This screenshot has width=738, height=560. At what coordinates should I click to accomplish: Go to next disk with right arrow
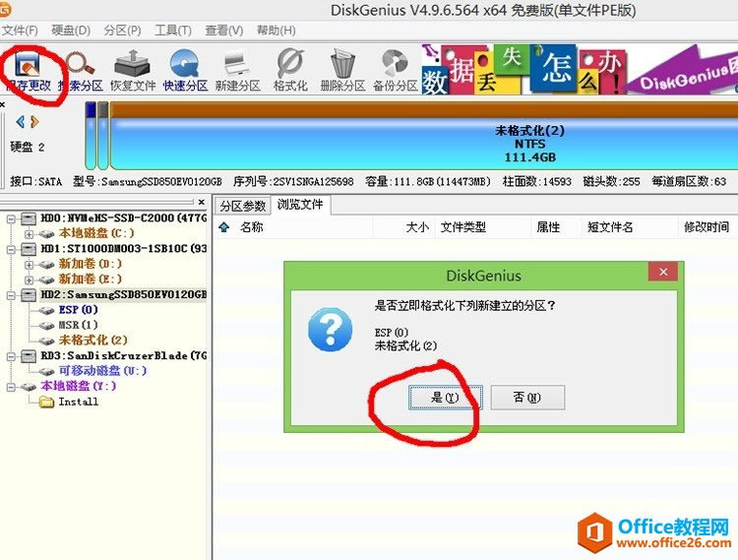(34, 122)
